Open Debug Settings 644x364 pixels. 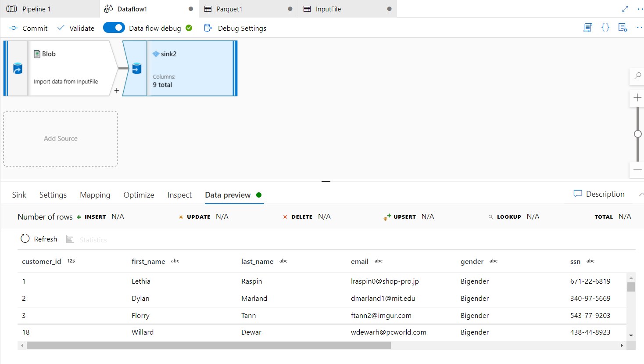(x=236, y=28)
